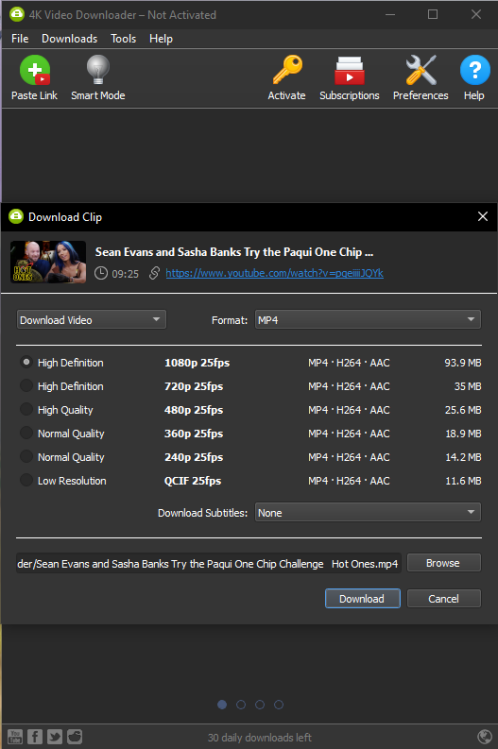Click the Facebook icon in status bar

(34, 736)
